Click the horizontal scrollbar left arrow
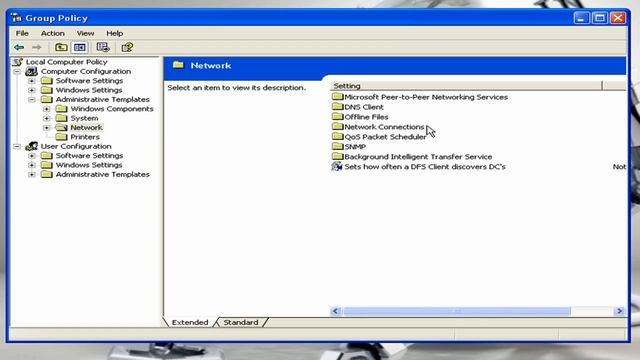Viewport: 640px width, 360px height. coord(336,311)
